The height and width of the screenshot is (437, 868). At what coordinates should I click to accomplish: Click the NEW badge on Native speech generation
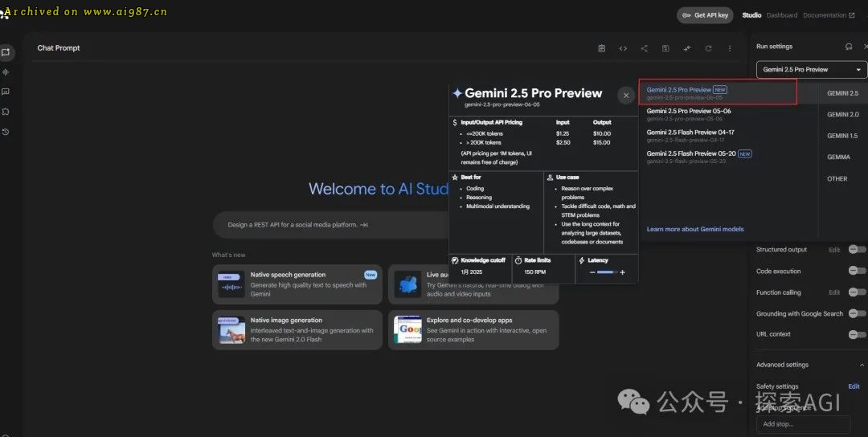pyautogui.click(x=371, y=275)
